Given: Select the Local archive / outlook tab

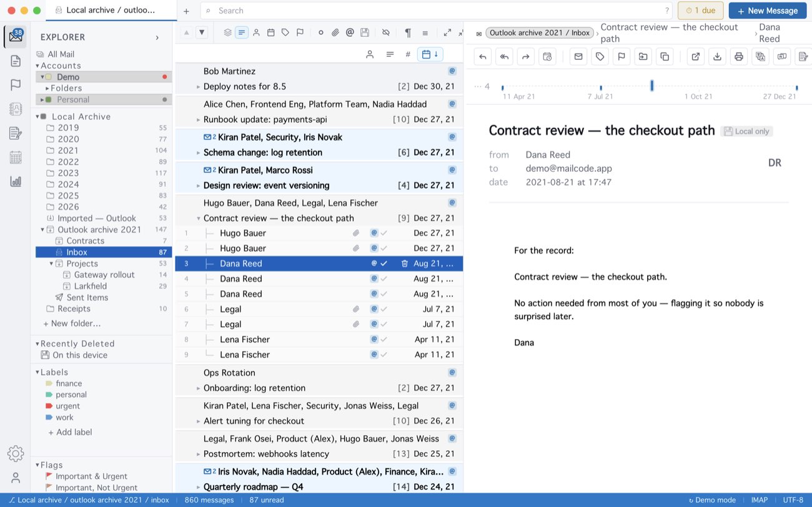Looking at the screenshot, I should (x=111, y=10).
